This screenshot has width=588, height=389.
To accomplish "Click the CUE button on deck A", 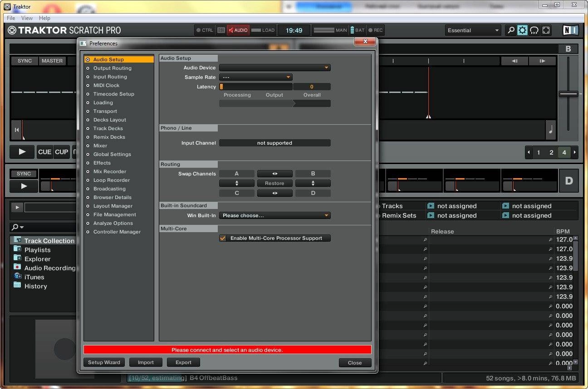I will [44, 152].
